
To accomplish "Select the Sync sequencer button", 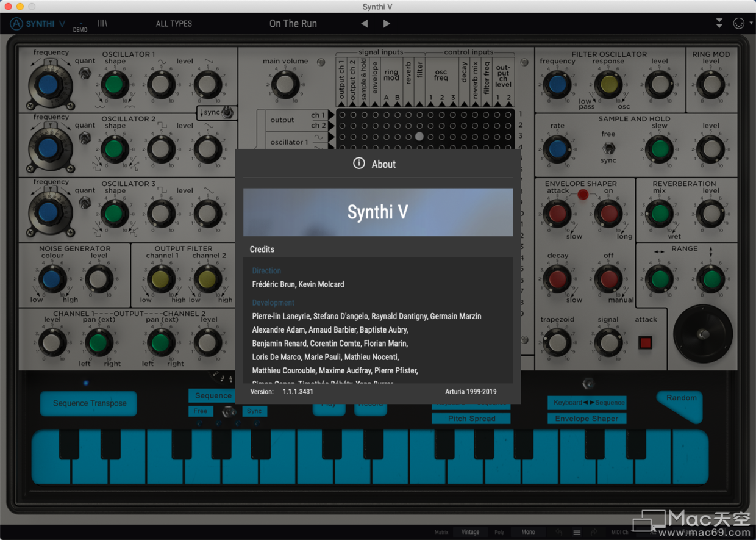I will (255, 411).
